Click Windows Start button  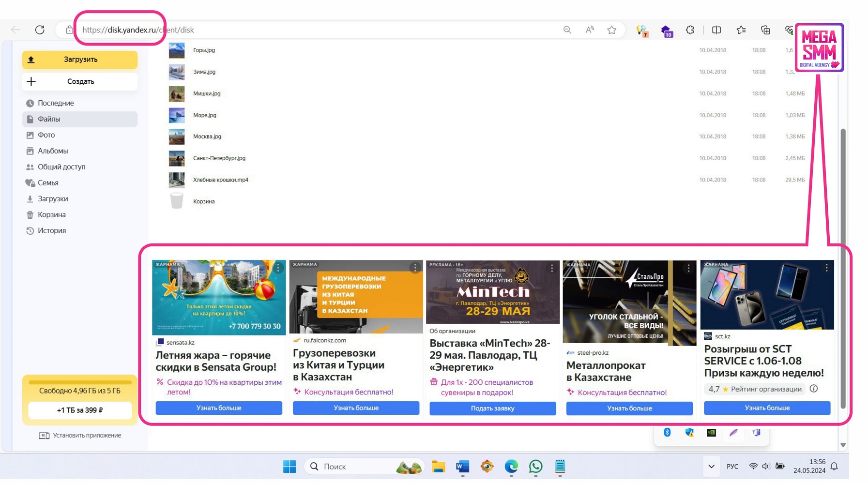(x=289, y=467)
